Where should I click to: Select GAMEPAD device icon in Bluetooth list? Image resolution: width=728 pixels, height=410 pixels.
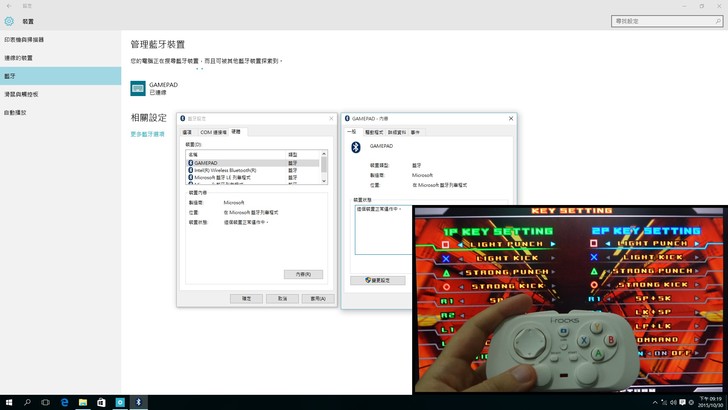click(138, 88)
